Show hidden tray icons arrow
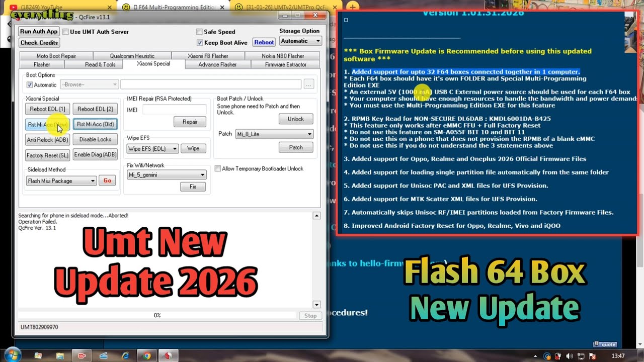This screenshot has height=362, width=644. click(536, 356)
